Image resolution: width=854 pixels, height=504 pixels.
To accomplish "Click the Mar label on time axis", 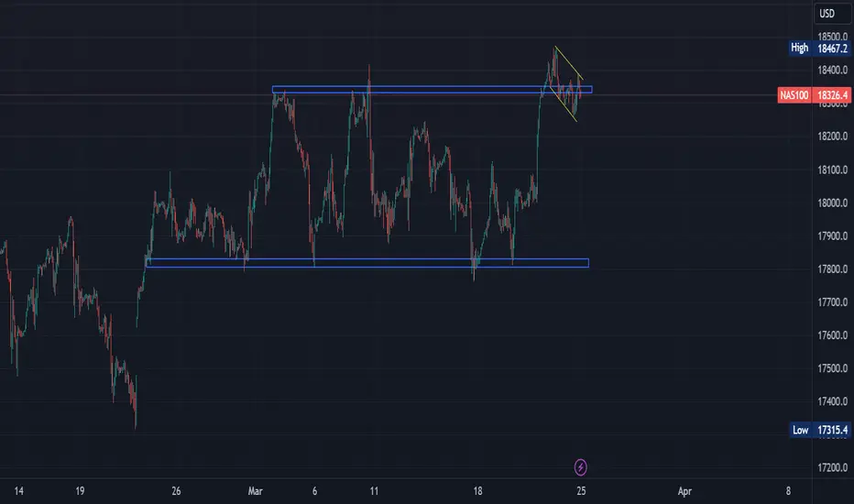I will pyautogui.click(x=256, y=491).
